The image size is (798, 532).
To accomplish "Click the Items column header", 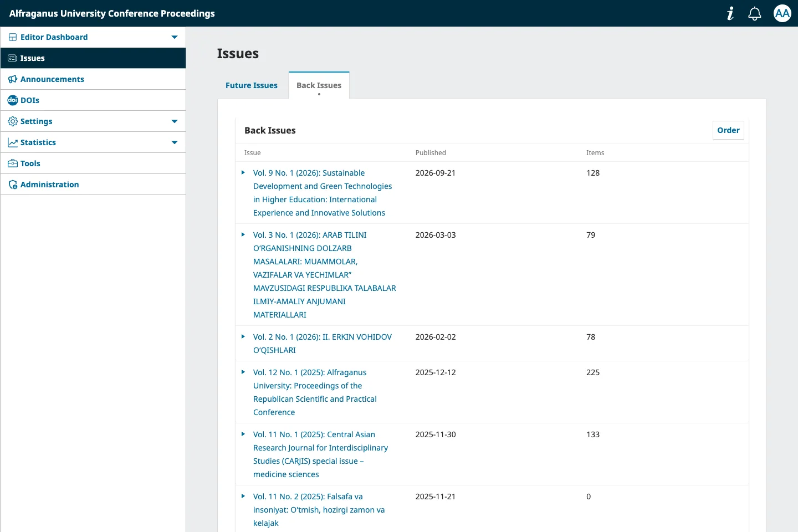I will [595, 153].
